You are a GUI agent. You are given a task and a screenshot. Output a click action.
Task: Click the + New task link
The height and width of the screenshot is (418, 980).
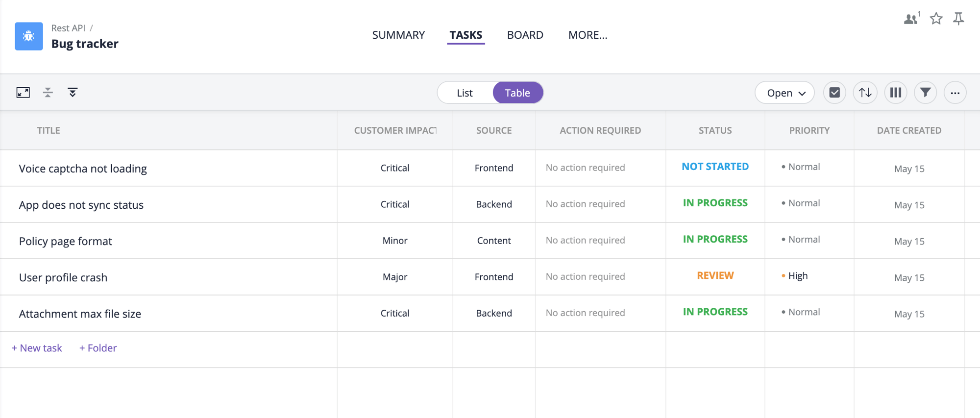point(37,348)
